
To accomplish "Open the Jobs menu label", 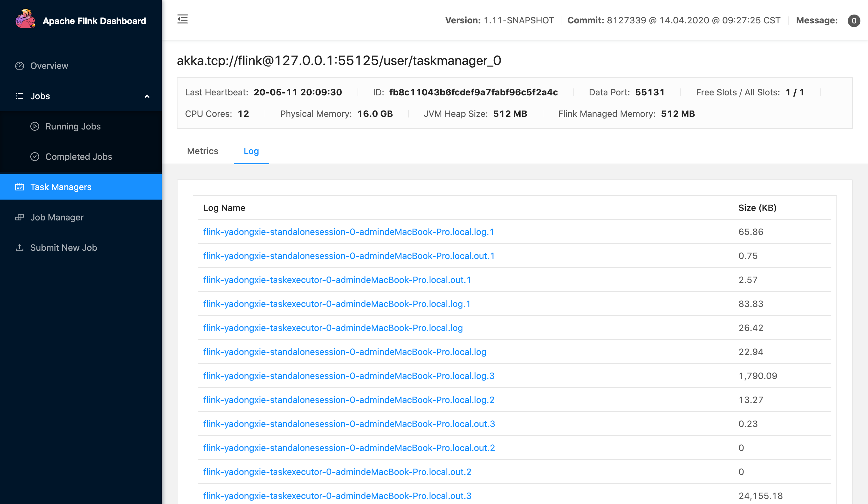I will (40, 96).
